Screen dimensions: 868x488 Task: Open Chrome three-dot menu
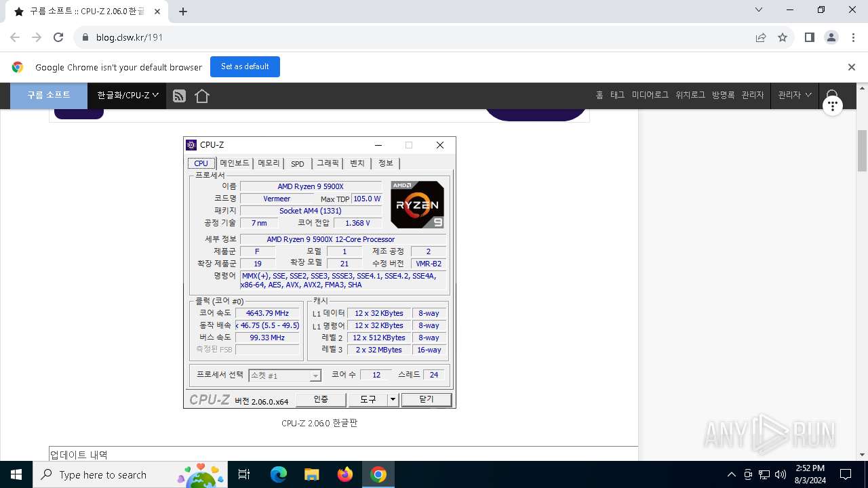point(853,37)
